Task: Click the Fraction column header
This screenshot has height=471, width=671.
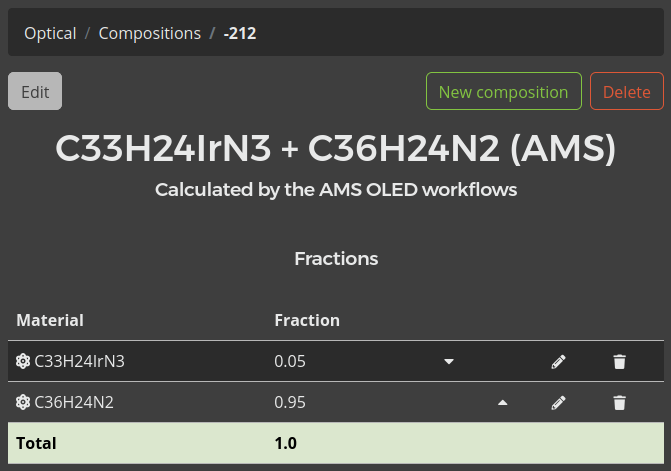Action: 307,320
